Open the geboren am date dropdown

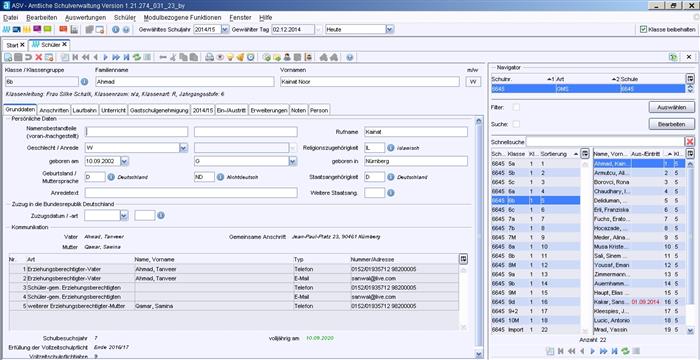(x=125, y=161)
